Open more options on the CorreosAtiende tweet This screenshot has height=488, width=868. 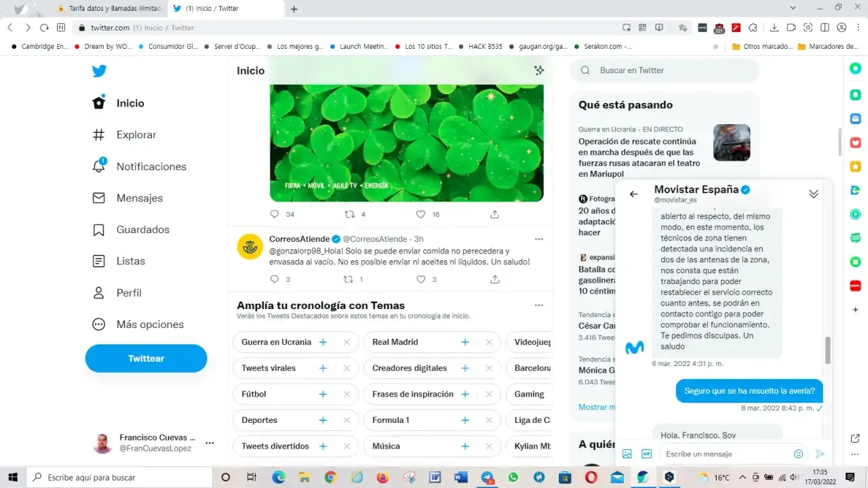pyautogui.click(x=539, y=239)
